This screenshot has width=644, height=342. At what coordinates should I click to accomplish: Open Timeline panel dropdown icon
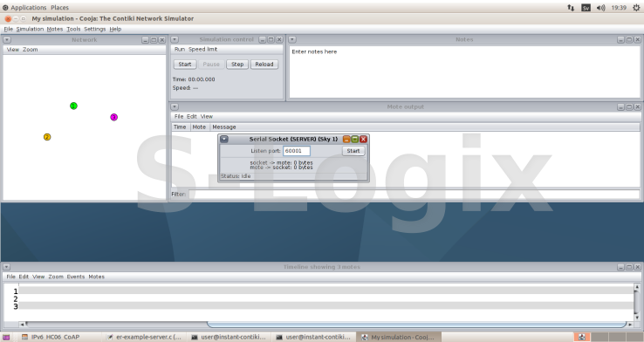click(7, 267)
